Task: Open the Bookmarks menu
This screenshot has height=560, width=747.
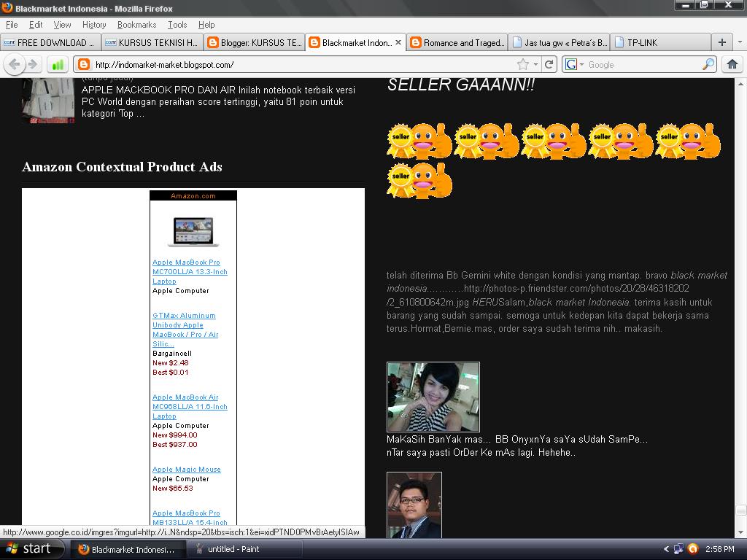Action: pyautogui.click(x=136, y=25)
